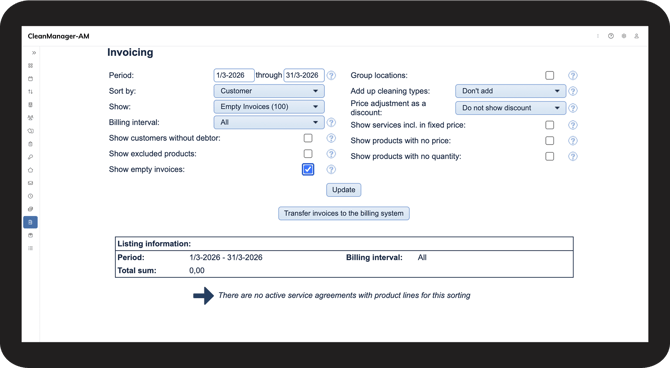Open help for Show customers without debtor
This screenshot has height=368, width=670.
pos(331,138)
